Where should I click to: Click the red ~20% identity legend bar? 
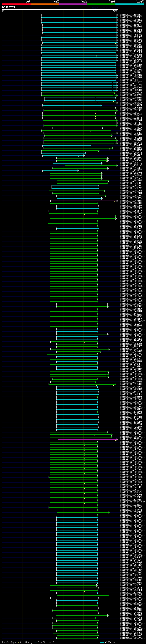tap(16, 4)
